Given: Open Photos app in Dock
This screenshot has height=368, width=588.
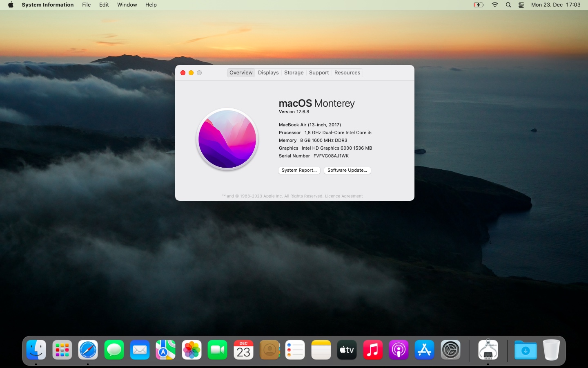Looking at the screenshot, I should click(192, 350).
